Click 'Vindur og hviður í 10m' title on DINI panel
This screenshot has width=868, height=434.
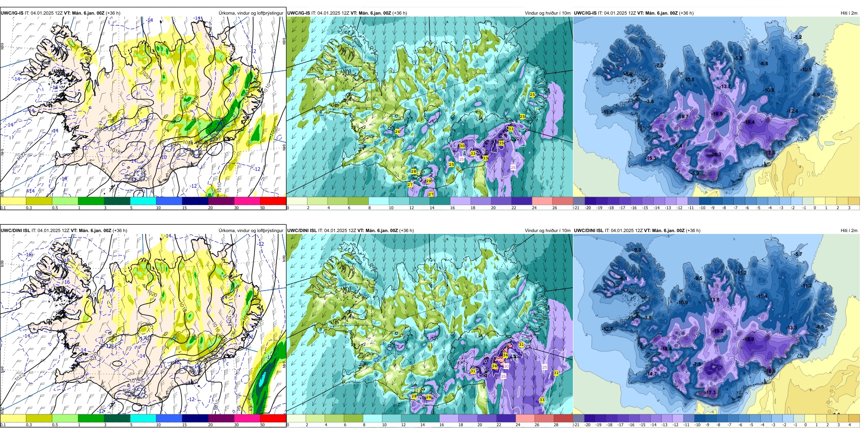(x=548, y=231)
